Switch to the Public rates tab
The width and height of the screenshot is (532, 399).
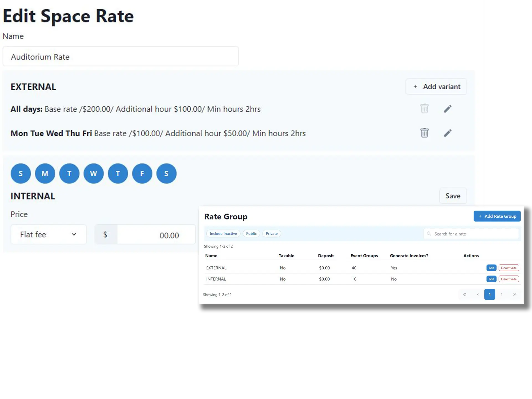(x=251, y=233)
